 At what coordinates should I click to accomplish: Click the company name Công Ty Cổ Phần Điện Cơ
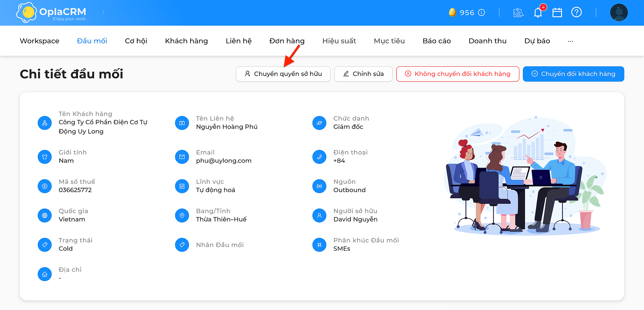point(103,127)
